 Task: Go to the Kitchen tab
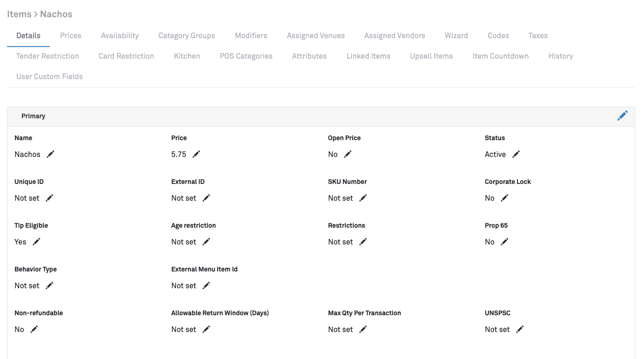[x=187, y=56]
